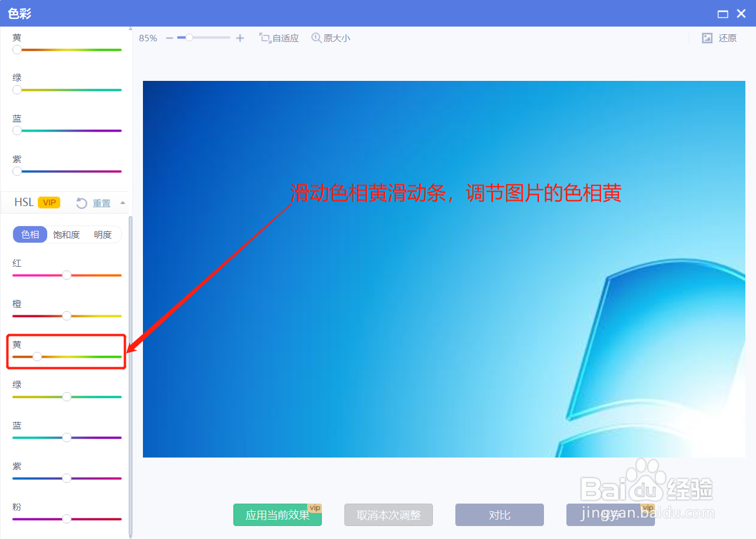Click the 绿 hue slider in HSL

(x=67, y=397)
